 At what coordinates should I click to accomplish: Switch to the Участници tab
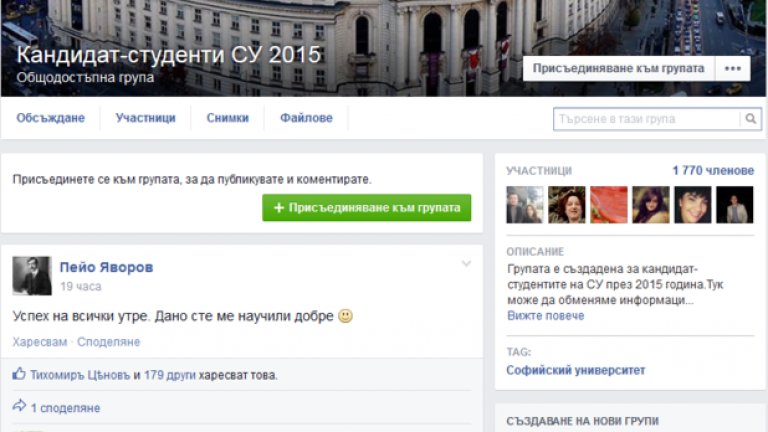pyautogui.click(x=145, y=118)
